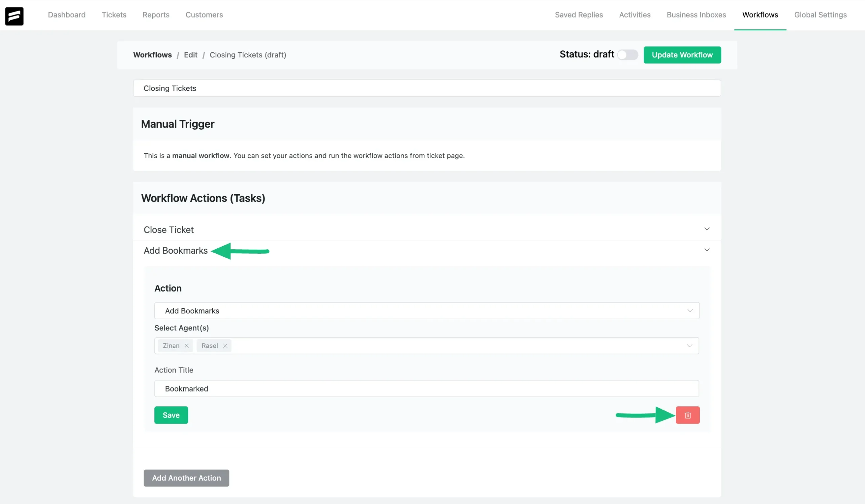Click the Update Workflow button
The width and height of the screenshot is (865, 504).
(682, 55)
